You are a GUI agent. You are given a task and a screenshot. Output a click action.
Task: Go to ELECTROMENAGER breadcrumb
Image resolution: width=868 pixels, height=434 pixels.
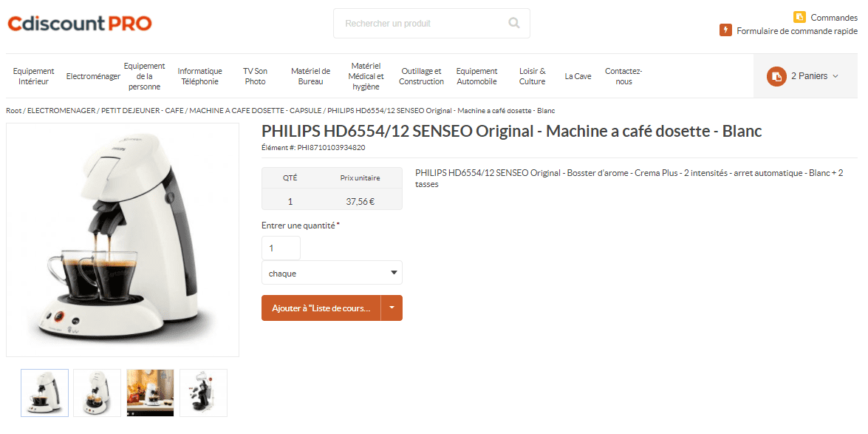click(61, 111)
